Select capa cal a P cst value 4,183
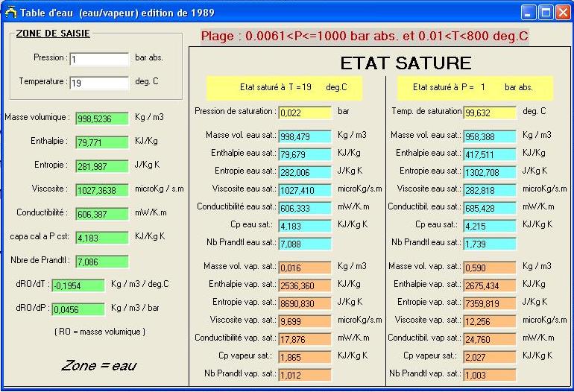Viewport: 574px width, 392px height. click(x=102, y=238)
